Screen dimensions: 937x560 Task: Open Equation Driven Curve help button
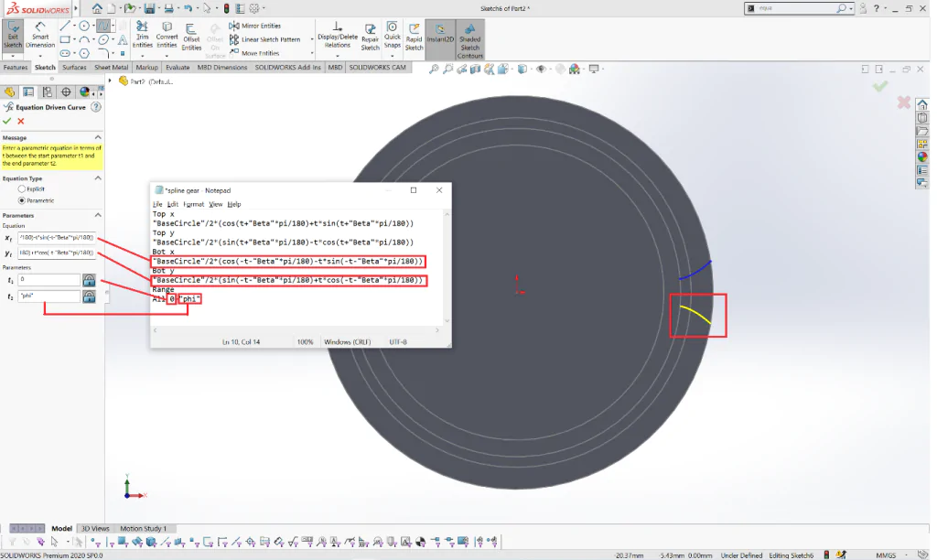click(95, 107)
